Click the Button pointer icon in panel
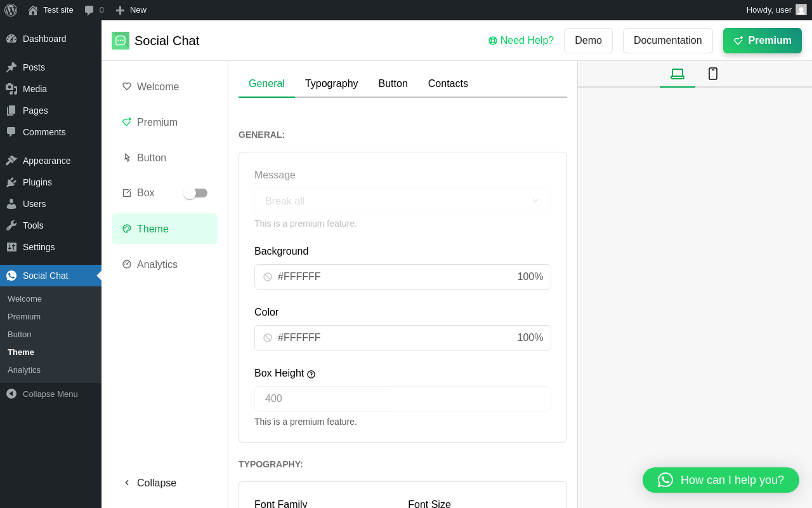Viewport: 812px width, 508px height. coord(127,157)
